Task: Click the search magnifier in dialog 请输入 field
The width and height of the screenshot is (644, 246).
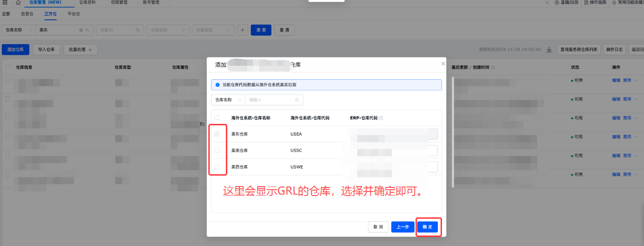Action: click(x=297, y=100)
